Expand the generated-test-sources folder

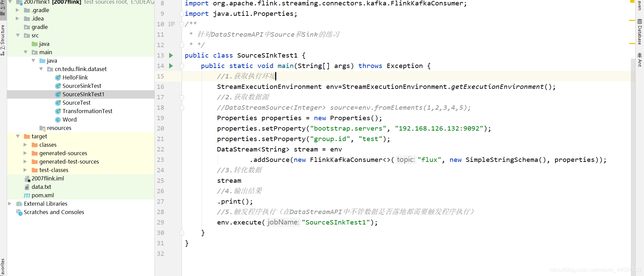pos(25,162)
